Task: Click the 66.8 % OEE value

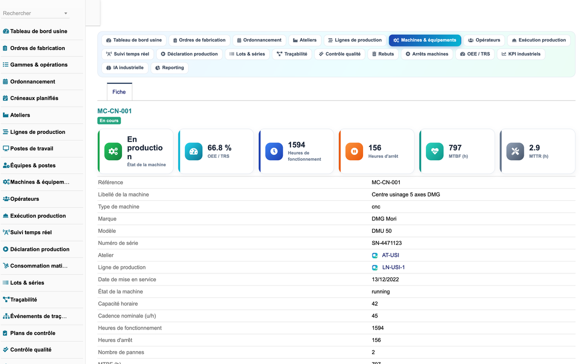Action: point(220,147)
